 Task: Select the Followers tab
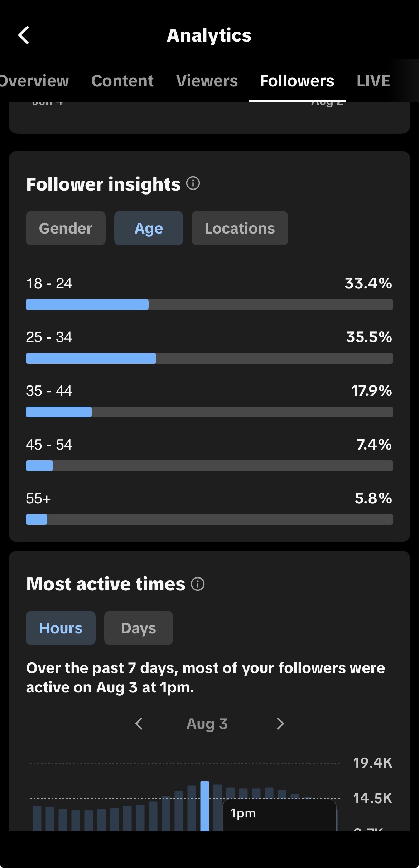297,81
